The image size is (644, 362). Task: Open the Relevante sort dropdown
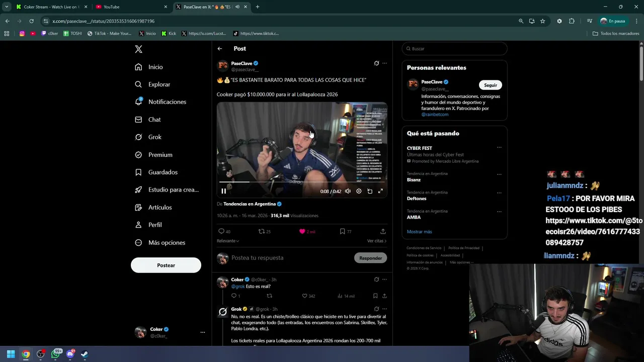click(x=228, y=241)
